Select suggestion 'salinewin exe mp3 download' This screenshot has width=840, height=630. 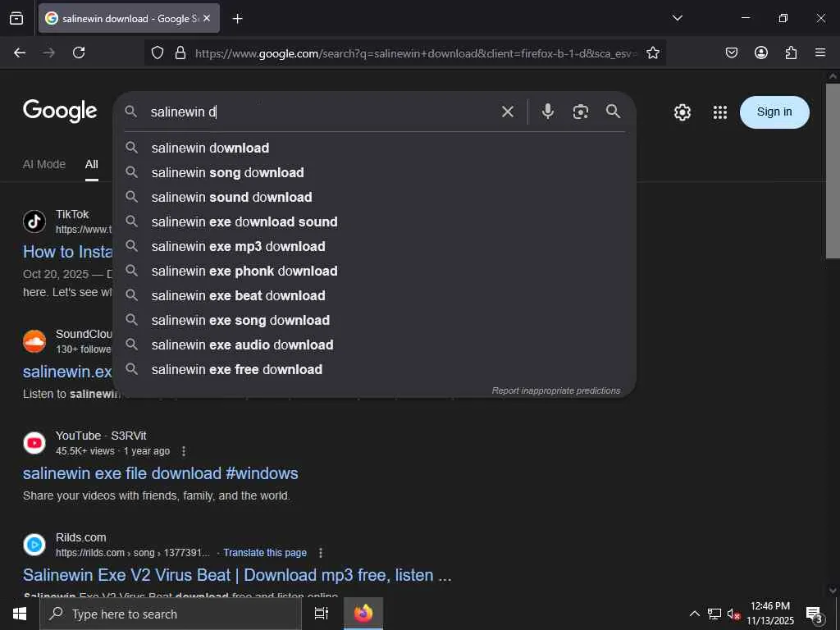374,246
